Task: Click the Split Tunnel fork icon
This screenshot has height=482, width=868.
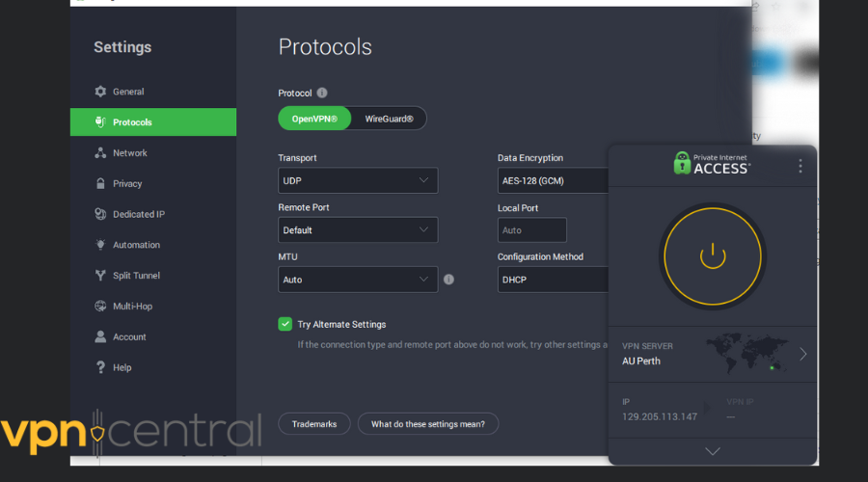Action: click(100, 276)
